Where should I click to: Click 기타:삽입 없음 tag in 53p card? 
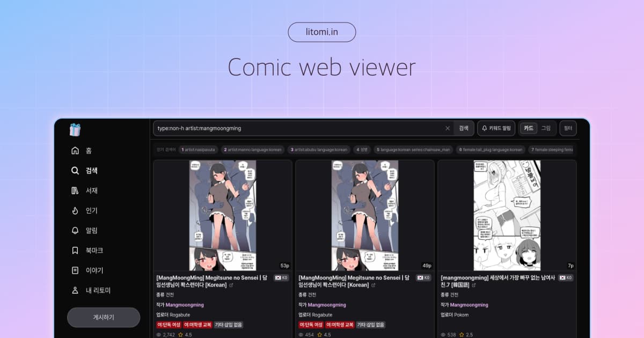tap(229, 325)
